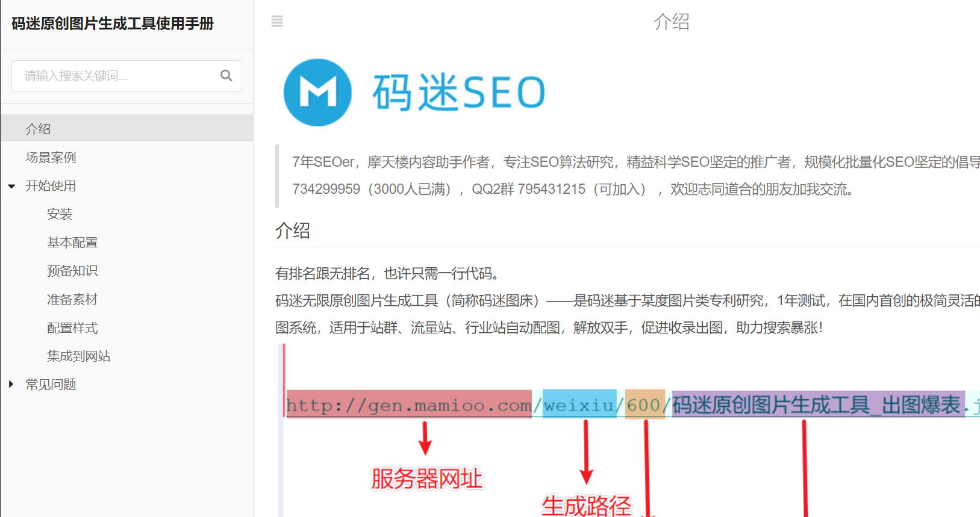Click the QQ2群 795431215 text in quote
Image resolution: width=980 pixels, height=517 pixels.
pos(528,189)
